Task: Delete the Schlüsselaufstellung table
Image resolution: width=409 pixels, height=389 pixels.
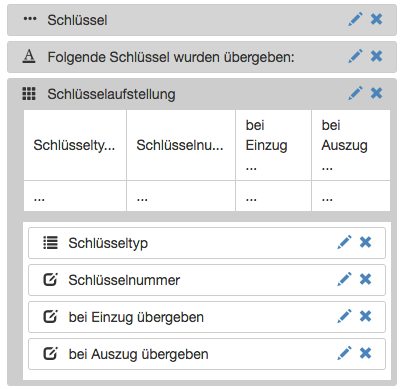Action: [x=377, y=93]
